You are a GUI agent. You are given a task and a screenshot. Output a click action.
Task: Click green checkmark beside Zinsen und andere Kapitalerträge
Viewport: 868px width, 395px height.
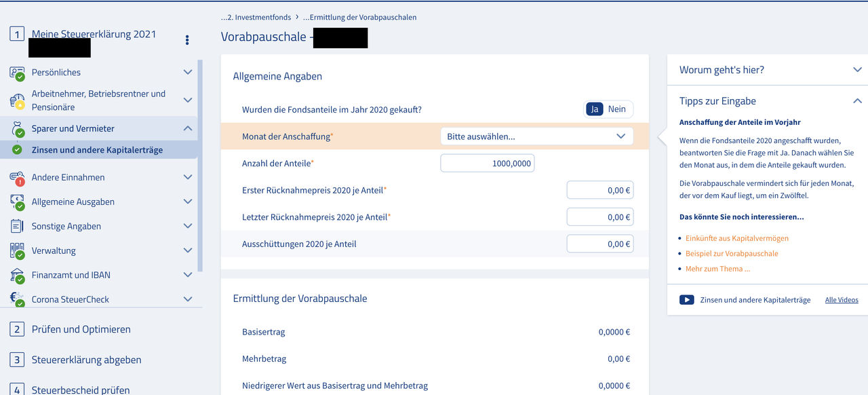(17, 150)
